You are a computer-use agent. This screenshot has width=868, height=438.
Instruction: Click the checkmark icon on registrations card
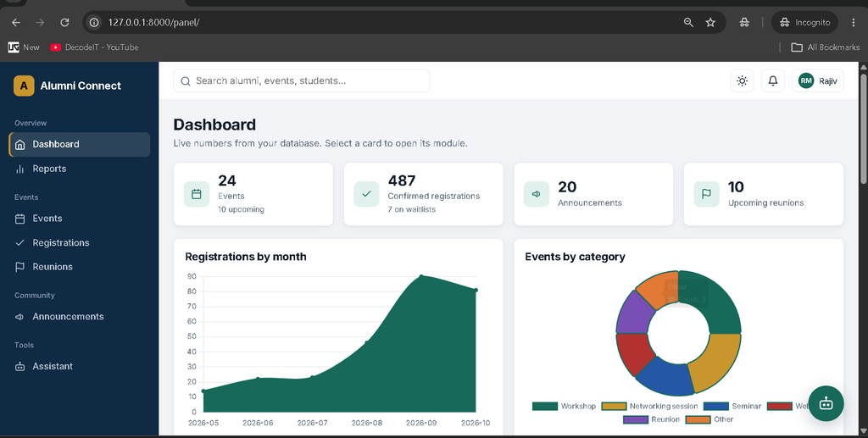(x=366, y=194)
